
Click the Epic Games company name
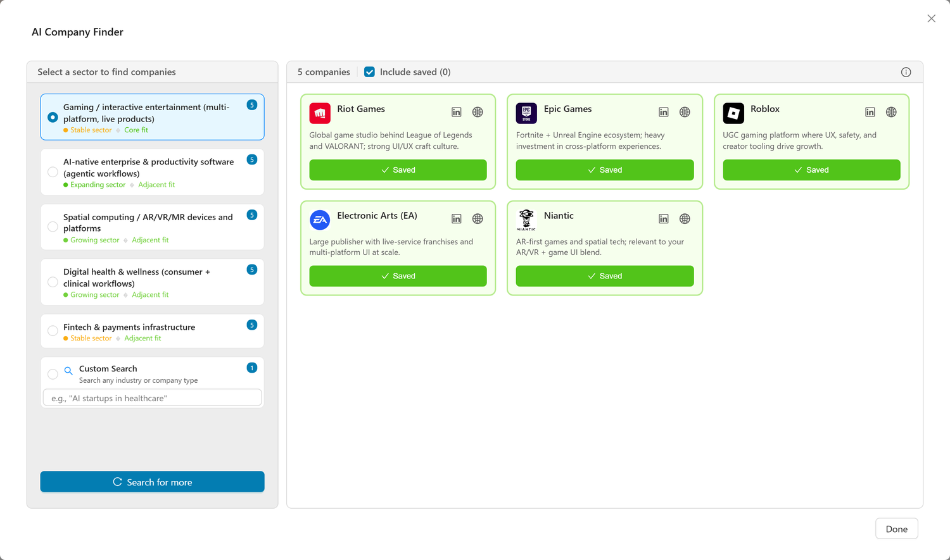click(x=568, y=109)
